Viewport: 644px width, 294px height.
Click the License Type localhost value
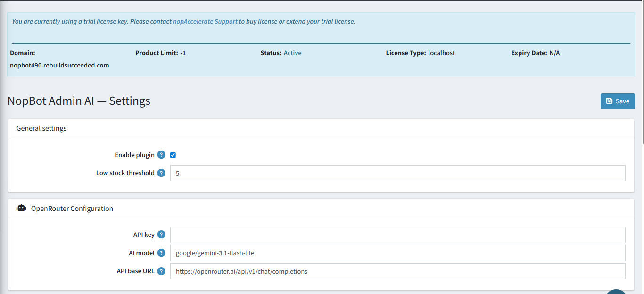click(x=442, y=53)
